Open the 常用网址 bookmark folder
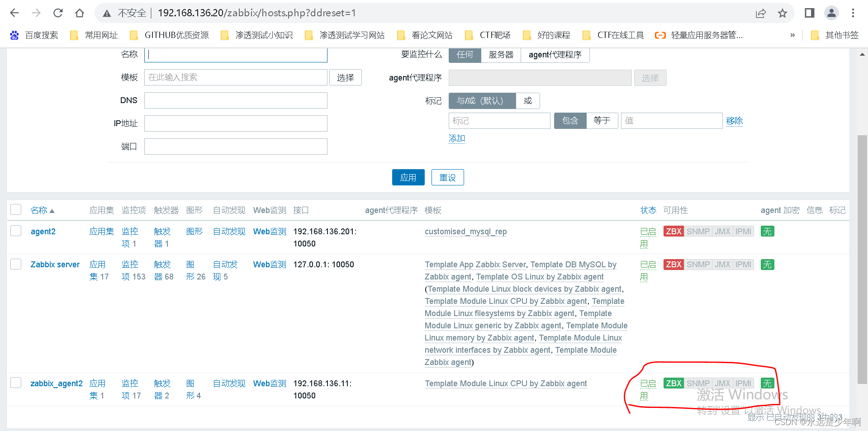Screen dimensions: 868x431 point(94,35)
